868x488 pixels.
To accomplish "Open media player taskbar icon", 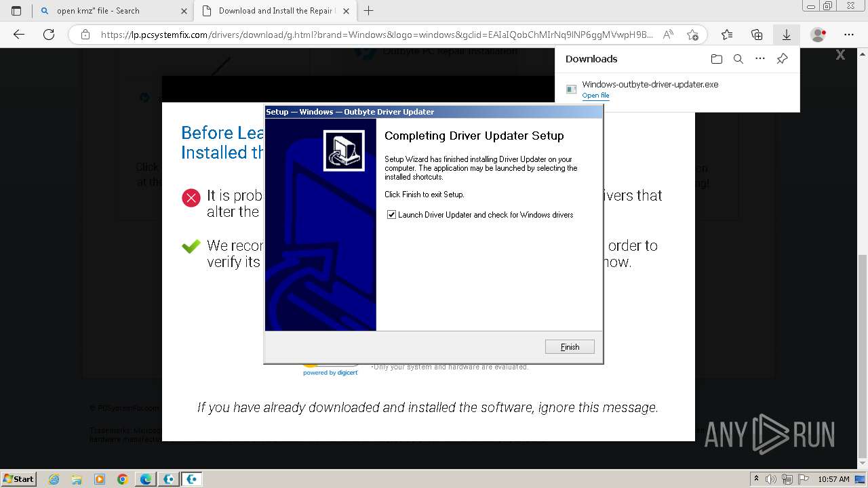I will pyautogui.click(x=100, y=479).
